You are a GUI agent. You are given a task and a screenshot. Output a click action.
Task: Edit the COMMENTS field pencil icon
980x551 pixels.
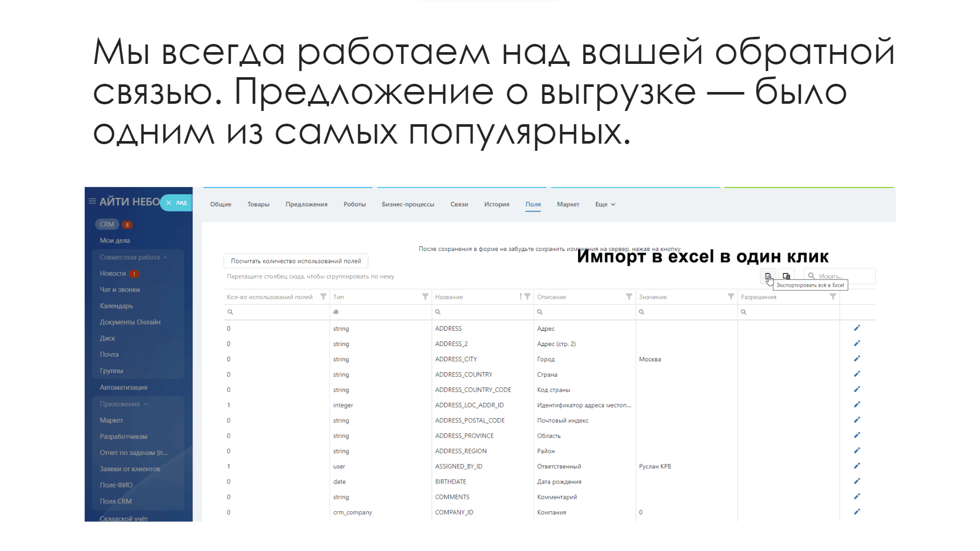pos(857,497)
